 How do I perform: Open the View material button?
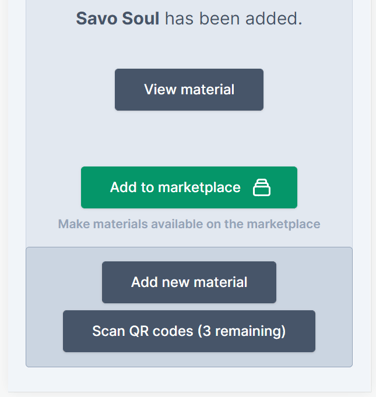189,90
